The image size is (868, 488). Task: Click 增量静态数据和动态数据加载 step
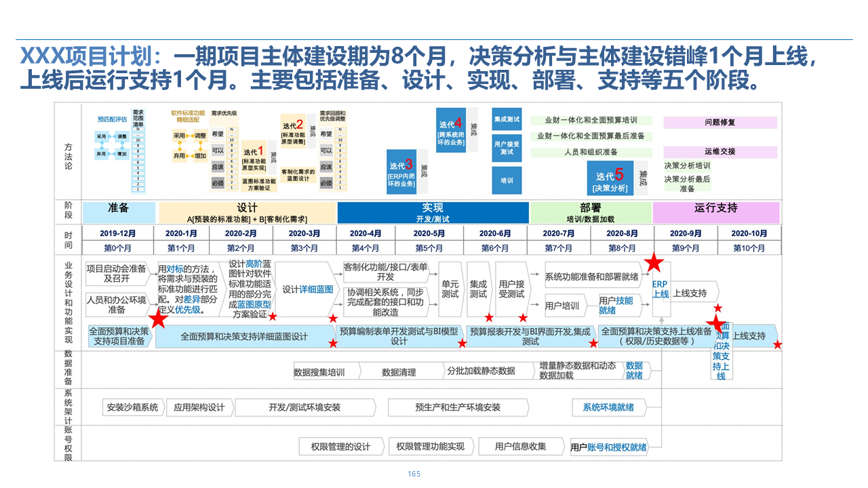click(x=578, y=370)
